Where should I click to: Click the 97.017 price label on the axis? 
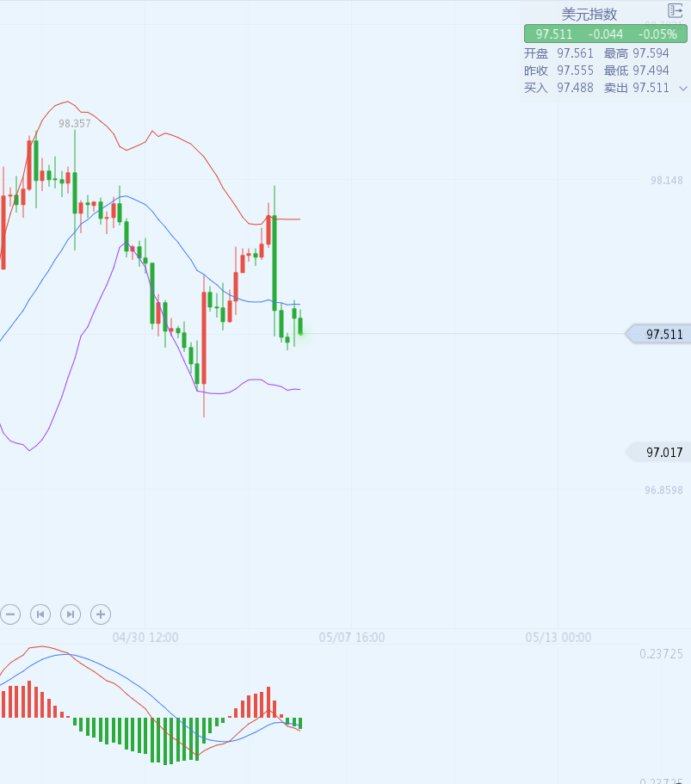point(659,452)
